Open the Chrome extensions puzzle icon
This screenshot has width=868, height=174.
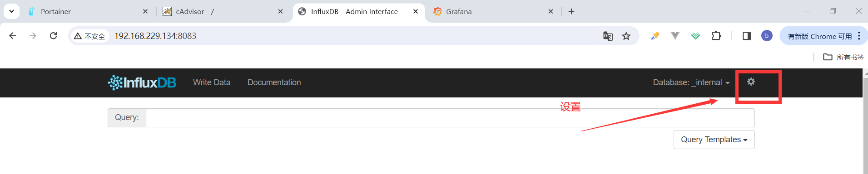716,36
